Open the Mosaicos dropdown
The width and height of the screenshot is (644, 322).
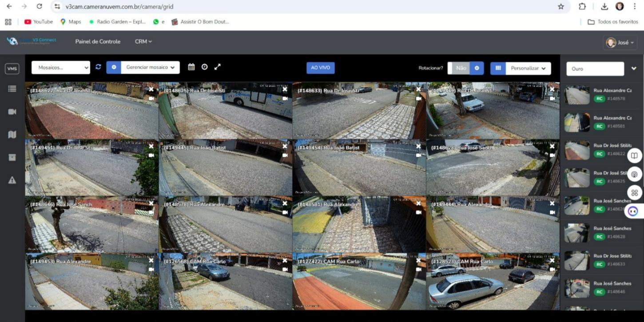pos(61,68)
